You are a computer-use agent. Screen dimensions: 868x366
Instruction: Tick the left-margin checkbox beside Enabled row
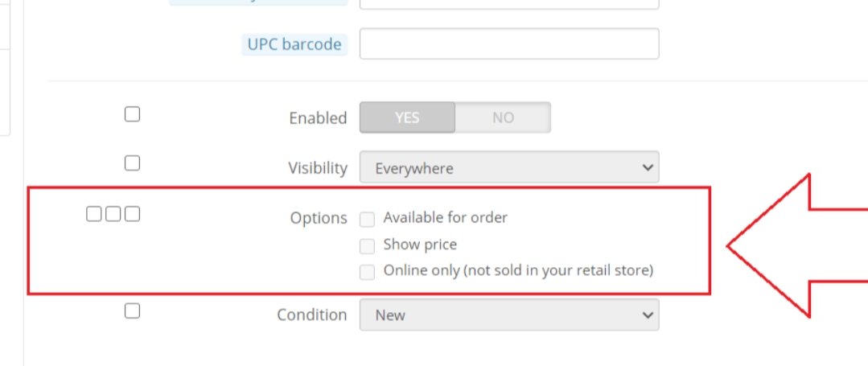(x=133, y=114)
